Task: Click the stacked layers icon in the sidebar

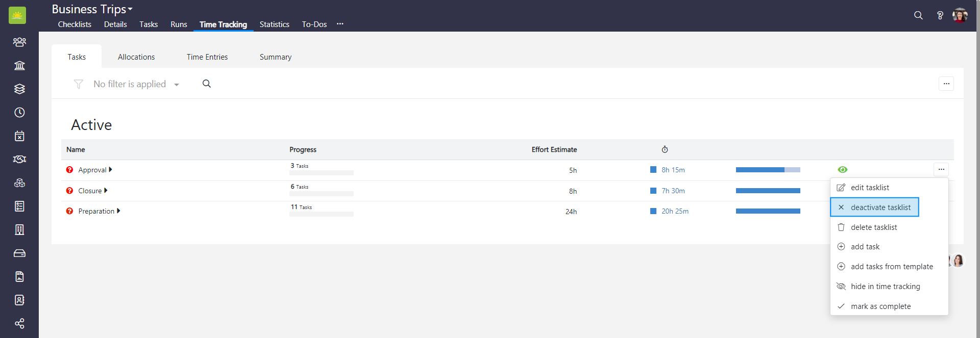Action: [x=19, y=89]
